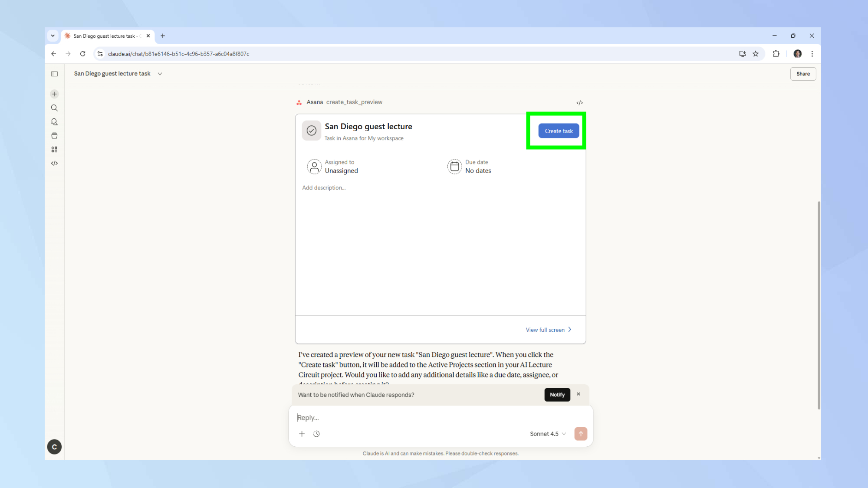Show raw output with the code toggle
The width and height of the screenshot is (868, 488).
coord(580,102)
